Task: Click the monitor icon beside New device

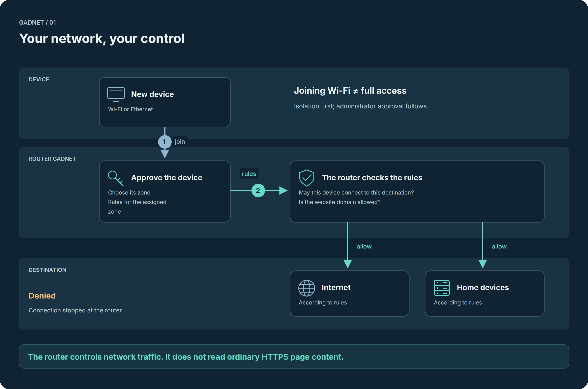Action: pyautogui.click(x=116, y=94)
